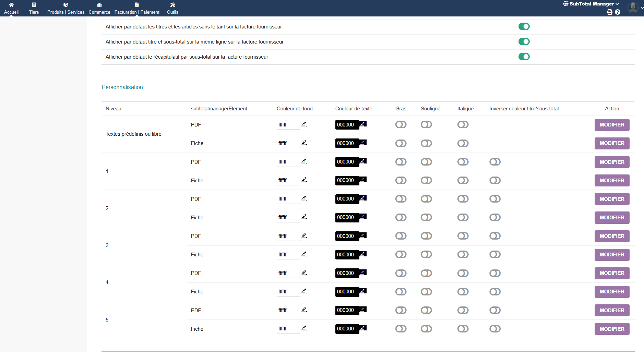Click the 000000 text color swatch for level 2 Fiche
This screenshot has height=352, width=644.
(x=346, y=217)
